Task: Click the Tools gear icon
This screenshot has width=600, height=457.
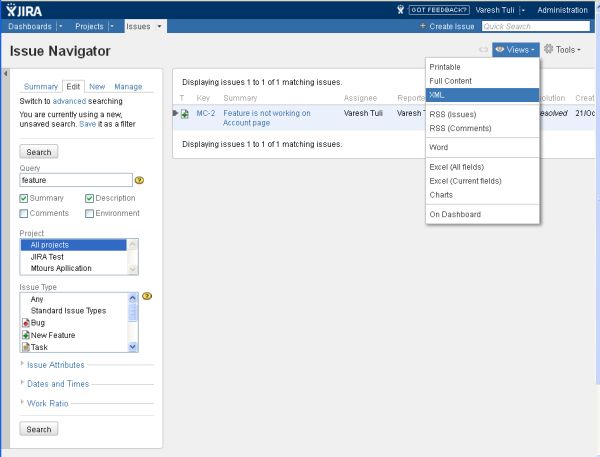Action: click(548, 49)
